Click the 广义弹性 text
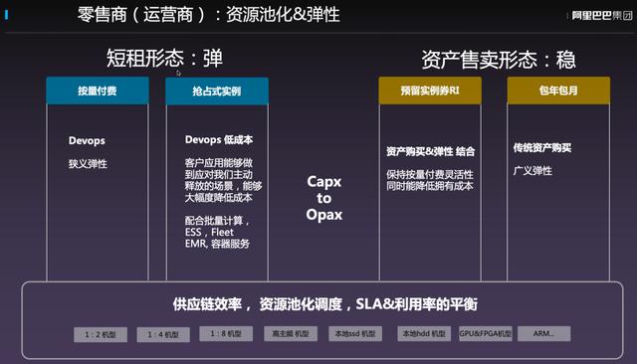 [532, 171]
